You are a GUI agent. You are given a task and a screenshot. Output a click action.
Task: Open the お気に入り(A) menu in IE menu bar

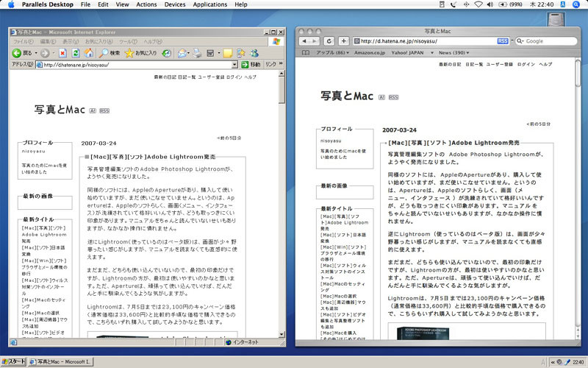pyautogui.click(x=98, y=42)
